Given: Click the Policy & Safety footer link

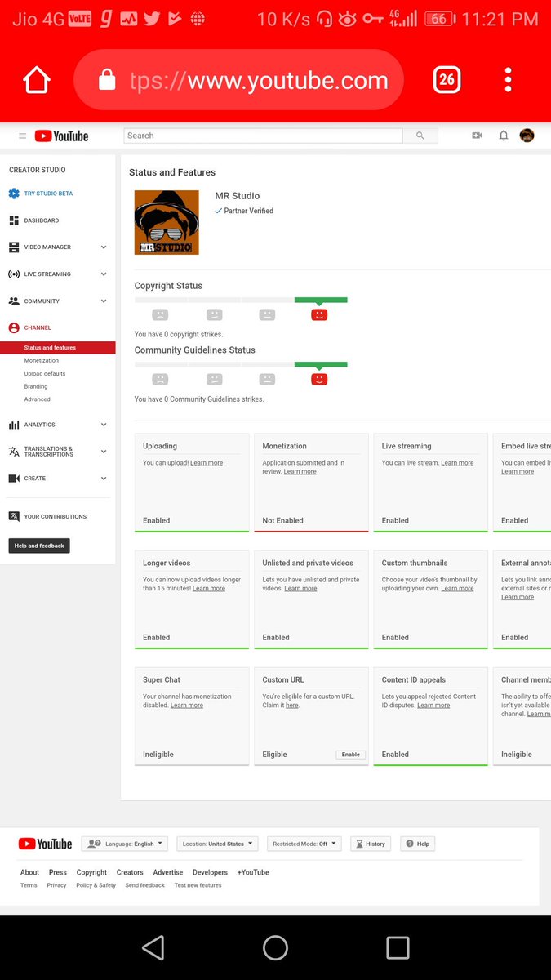Looking at the screenshot, I should (x=96, y=885).
